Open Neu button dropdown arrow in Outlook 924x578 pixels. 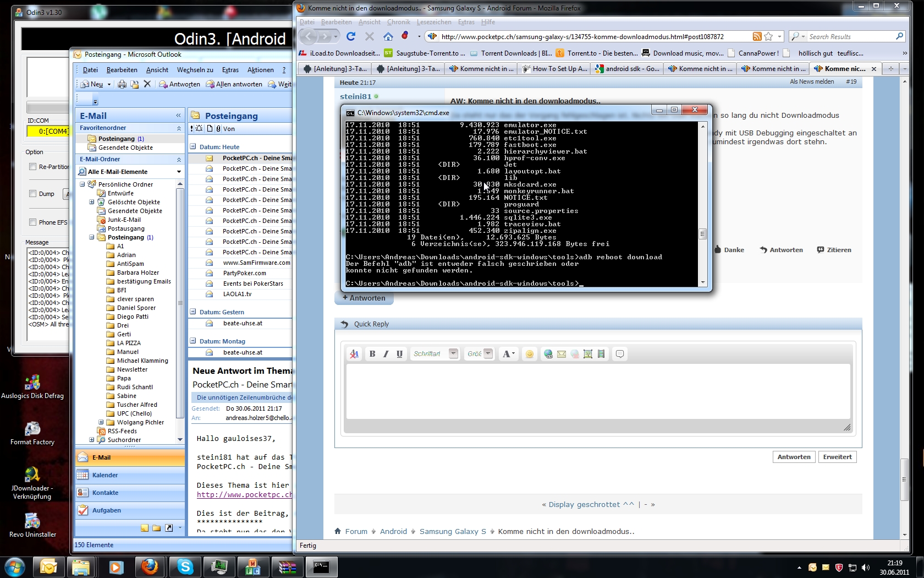(109, 84)
